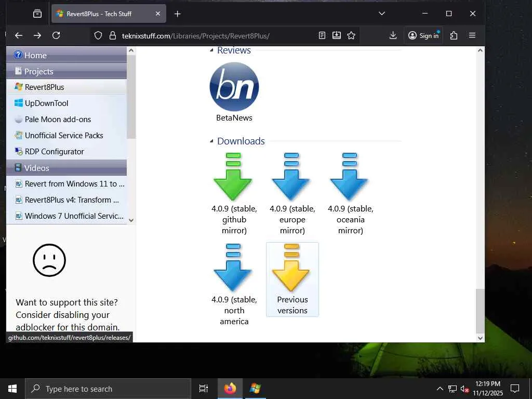Click the install/save page icon in address bar
This screenshot has height=399, width=532.
point(336,35)
